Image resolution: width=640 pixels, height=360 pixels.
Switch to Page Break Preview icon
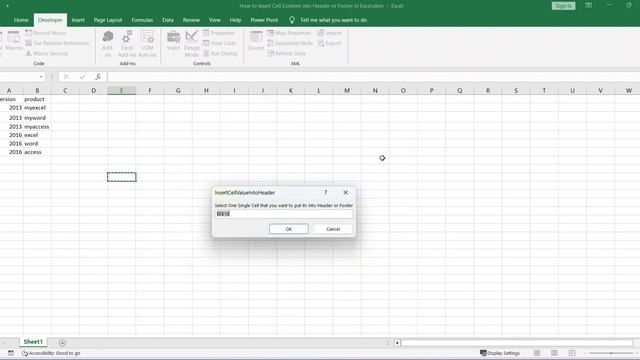[572, 353]
